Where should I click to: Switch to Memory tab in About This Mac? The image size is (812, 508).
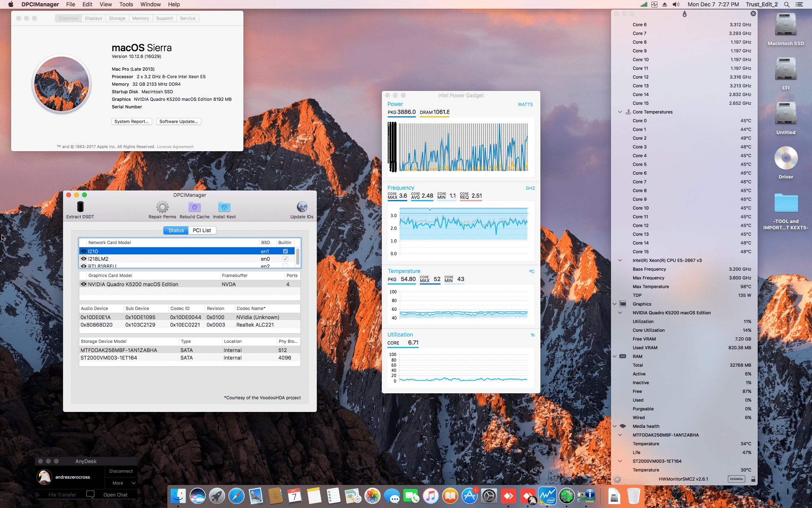coord(141,18)
